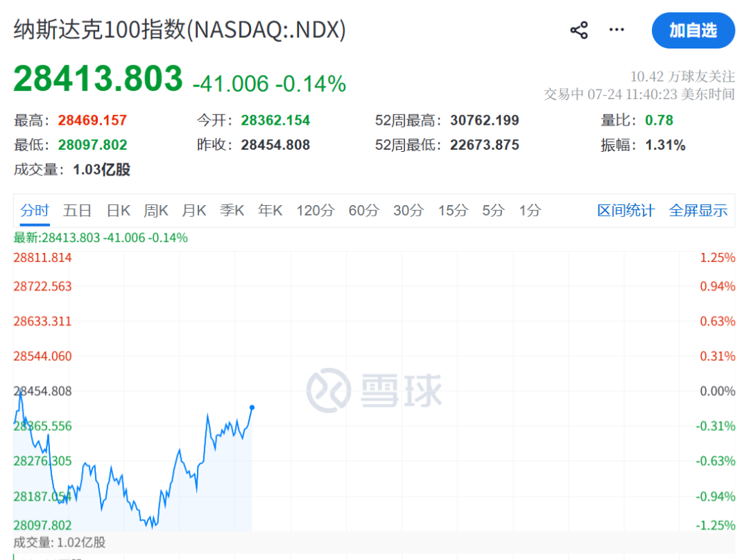The width and height of the screenshot is (749, 560).
Task: Click the 28544.060 y-axis label
Action: 42,356
